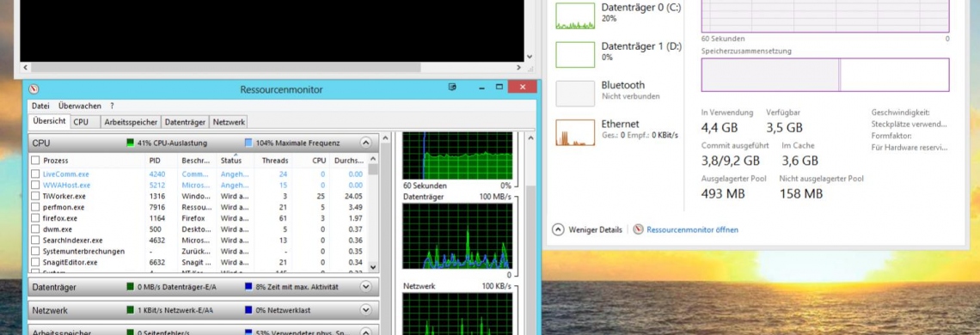Click the process list vertical scrollbar down arrow
Viewport: 980px width, 335px height.
click(x=373, y=267)
